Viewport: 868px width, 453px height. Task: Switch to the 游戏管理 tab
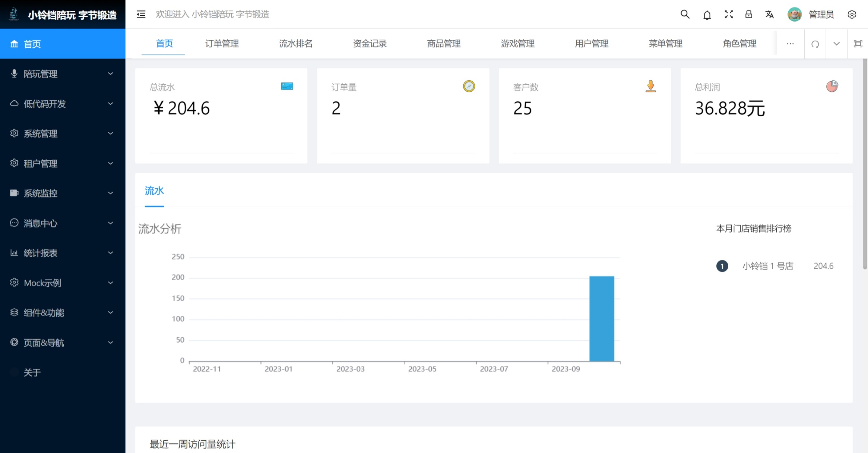coord(518,44)
